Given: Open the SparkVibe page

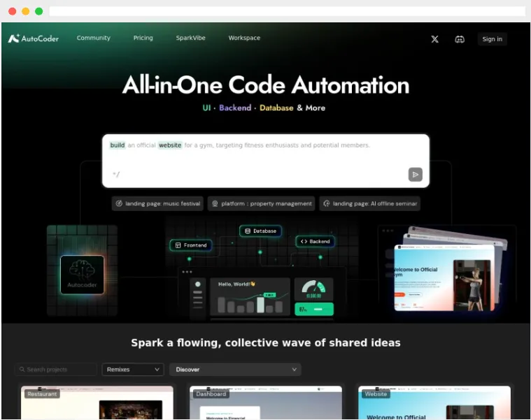Looking at the screenshot, I should coord(191,38).
